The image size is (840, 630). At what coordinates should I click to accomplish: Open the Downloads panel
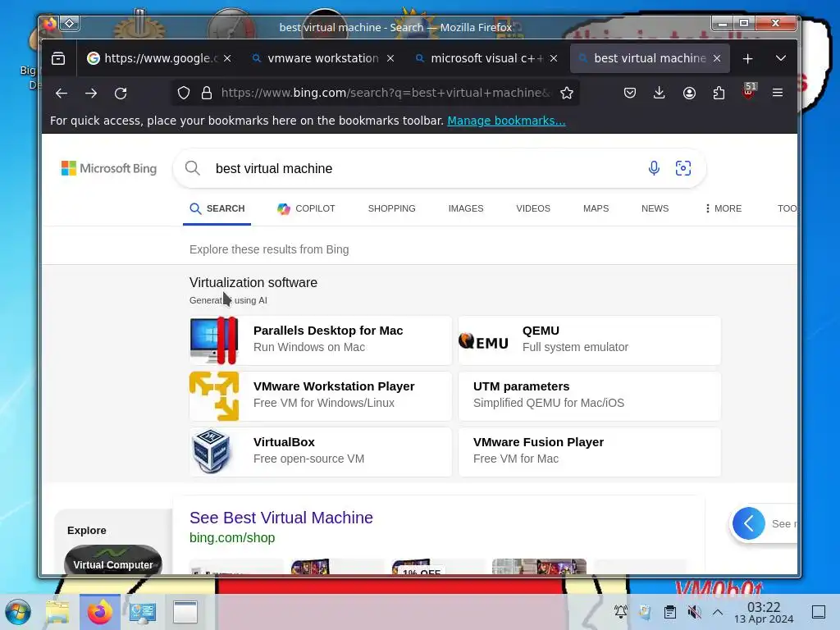660,94
